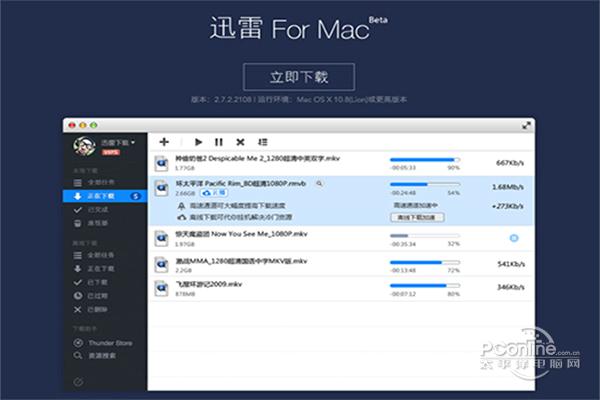Click the 2009.mkv progress bar at 80%
The image size is (600, 400).
425,285
